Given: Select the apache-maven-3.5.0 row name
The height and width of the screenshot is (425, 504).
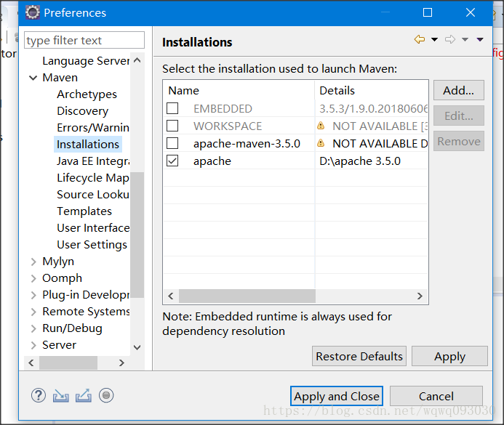Looking at the screenshot, I should click(247, 144).
